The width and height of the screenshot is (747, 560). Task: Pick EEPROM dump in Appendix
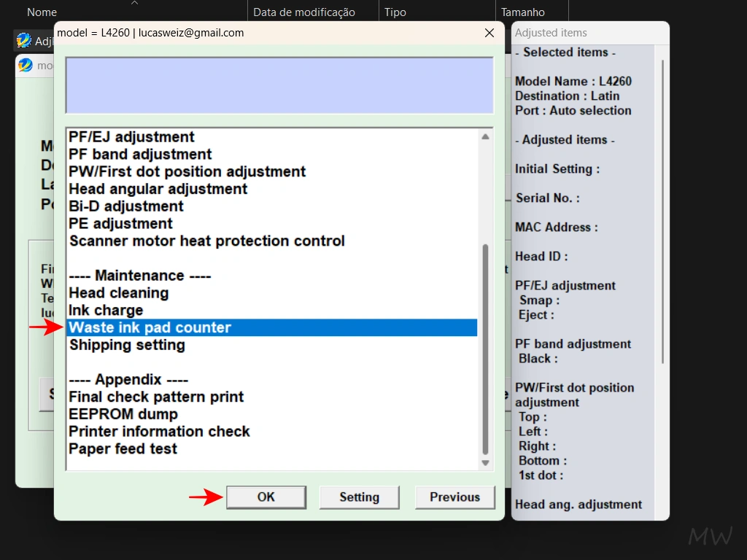click(123, 414)
